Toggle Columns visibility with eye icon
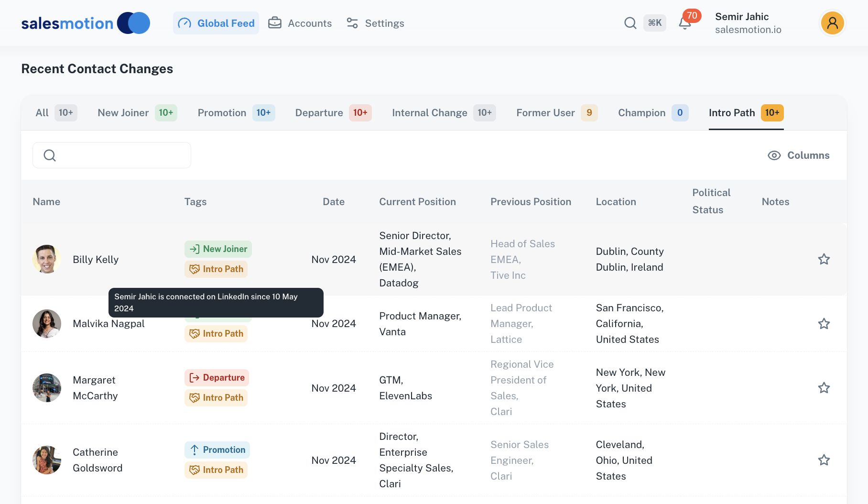 click(798, 155)
